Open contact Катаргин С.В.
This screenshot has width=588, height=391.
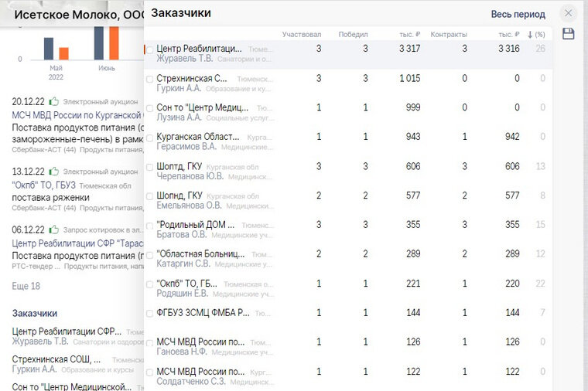pos(183,263)
